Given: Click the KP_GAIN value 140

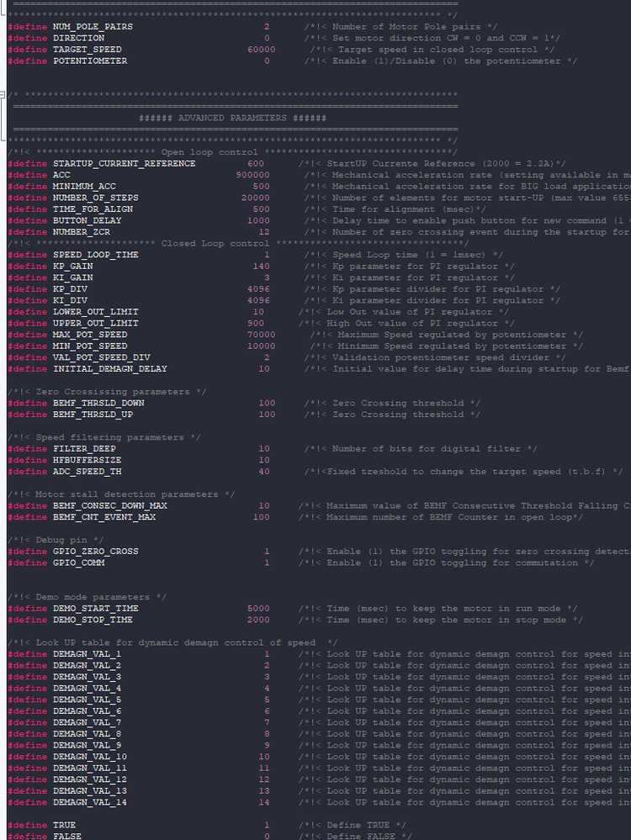Looking at the screenshot, I should [262, 267].
